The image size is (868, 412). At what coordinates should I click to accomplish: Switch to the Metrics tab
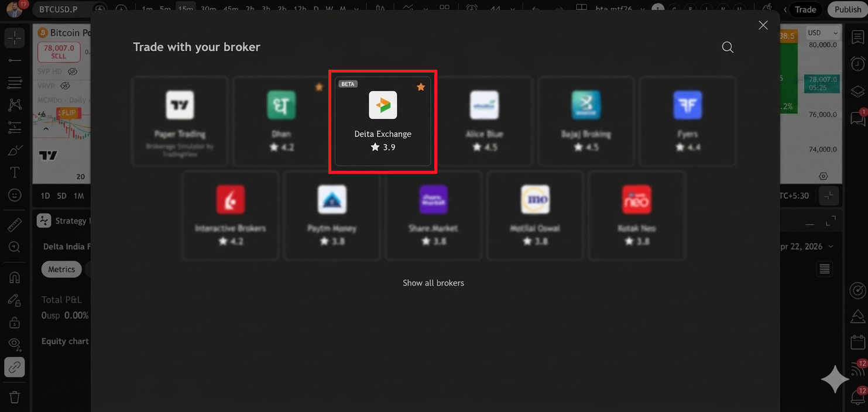pos(61,269)
